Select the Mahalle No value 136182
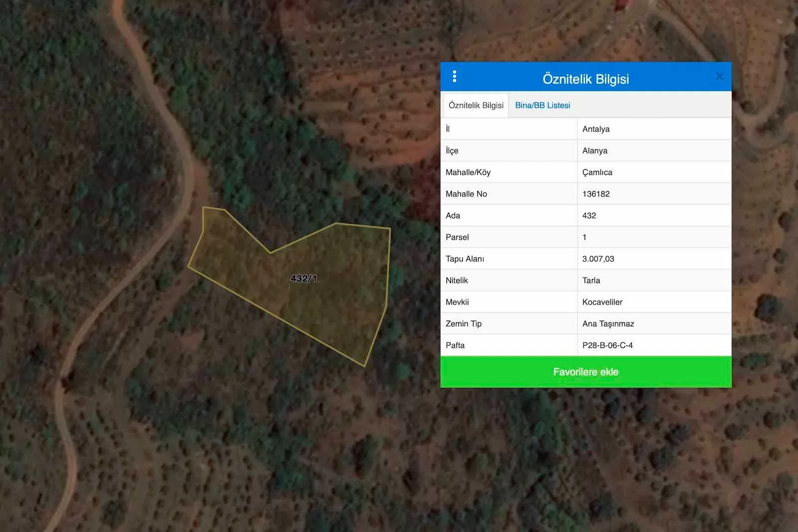 596,194
